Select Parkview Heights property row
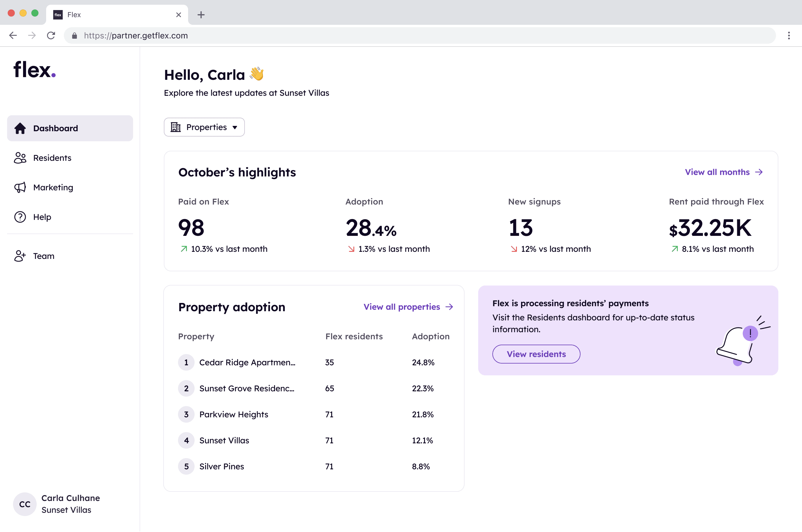This screenshot has height=532, width=802. click(x=234, y=414)
